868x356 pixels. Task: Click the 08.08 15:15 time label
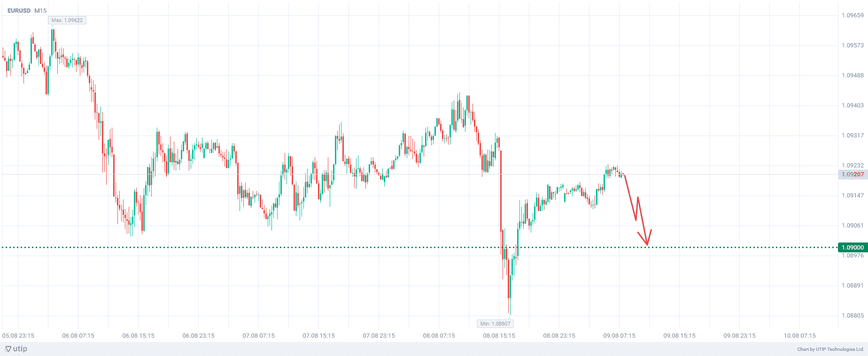coord(499,335)
